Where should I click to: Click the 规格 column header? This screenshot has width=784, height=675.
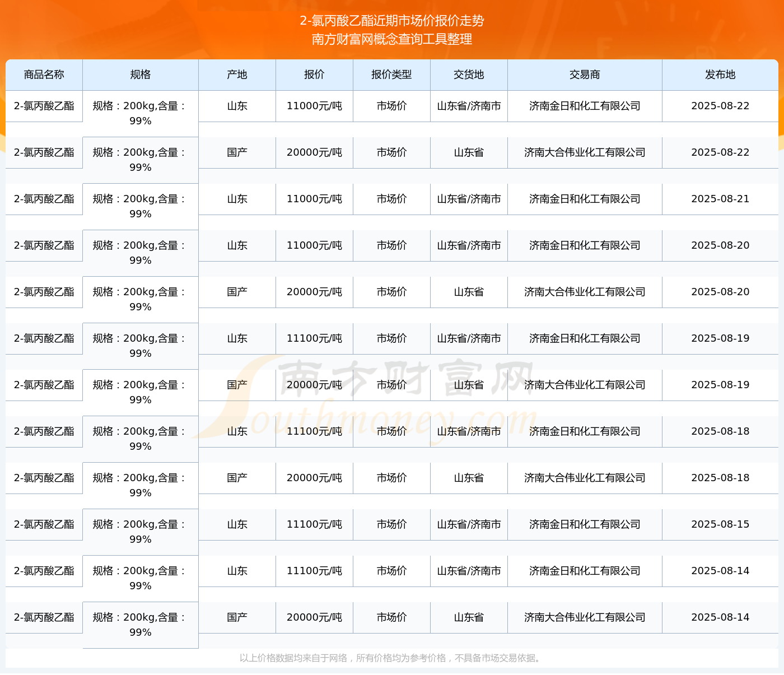point(141,75)
